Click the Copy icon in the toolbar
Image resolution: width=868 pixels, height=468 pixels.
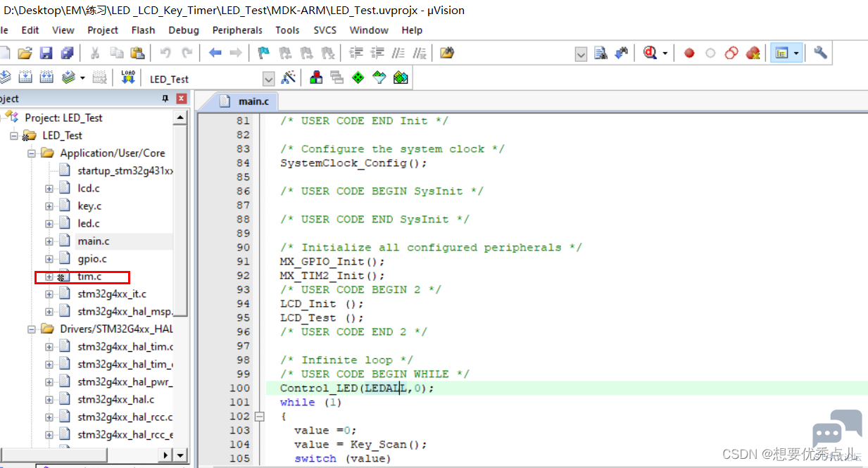(116, 53)
